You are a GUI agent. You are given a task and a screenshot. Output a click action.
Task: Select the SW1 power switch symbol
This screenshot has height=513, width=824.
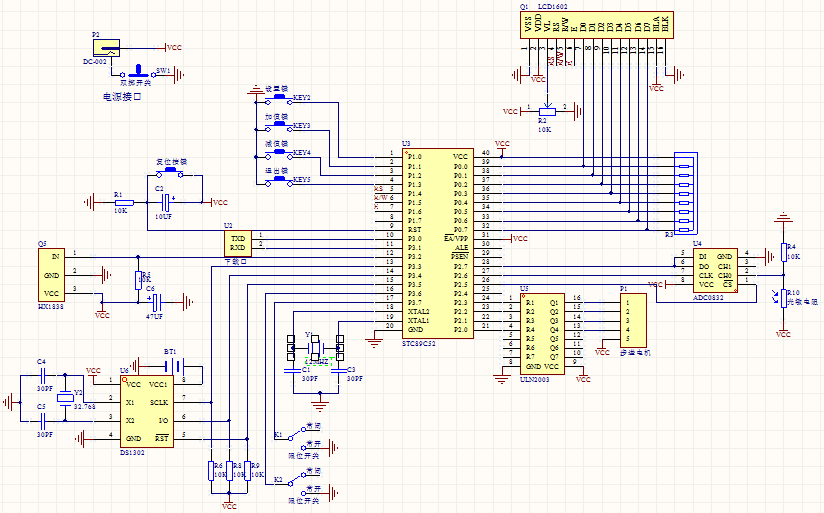click(x=138, y=73)
